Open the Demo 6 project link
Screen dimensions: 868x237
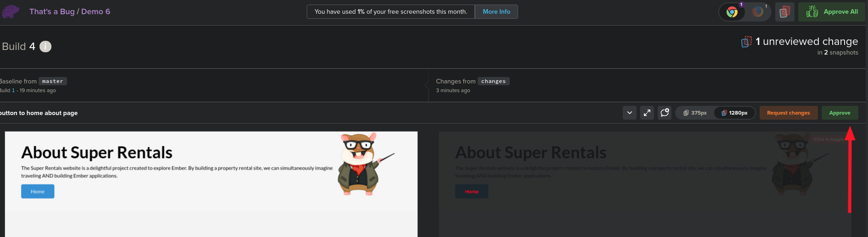[x=96, y=11]
